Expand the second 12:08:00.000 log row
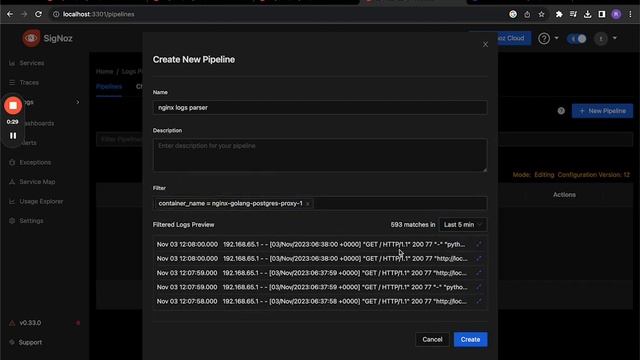This screenshot has width=640, height=360. tap(479, 259)
